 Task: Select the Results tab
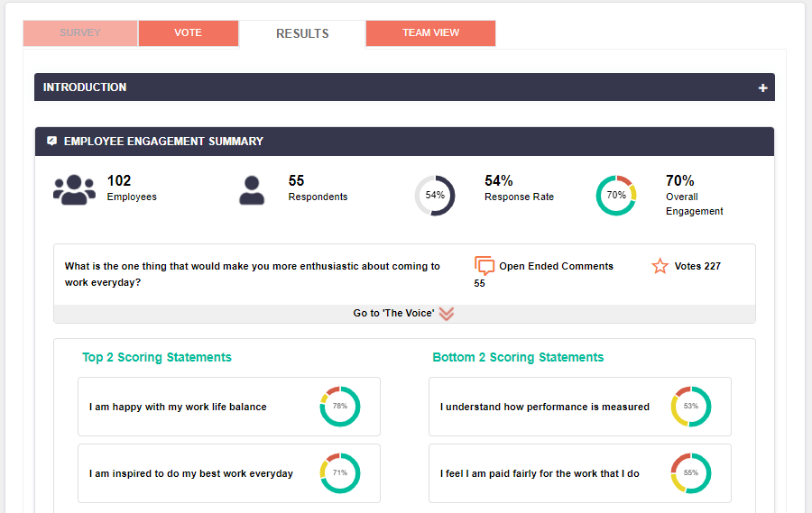pyautogui.click(x=302, y=33)
